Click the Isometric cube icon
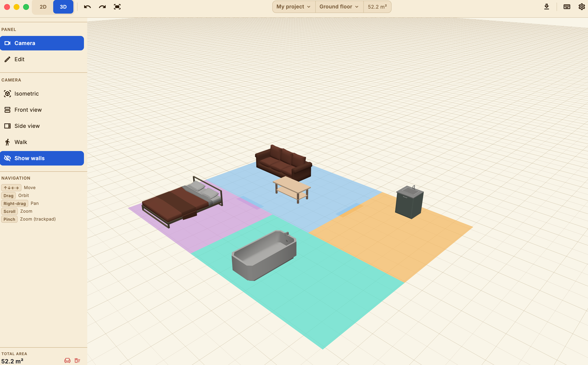 click(7, 94)
